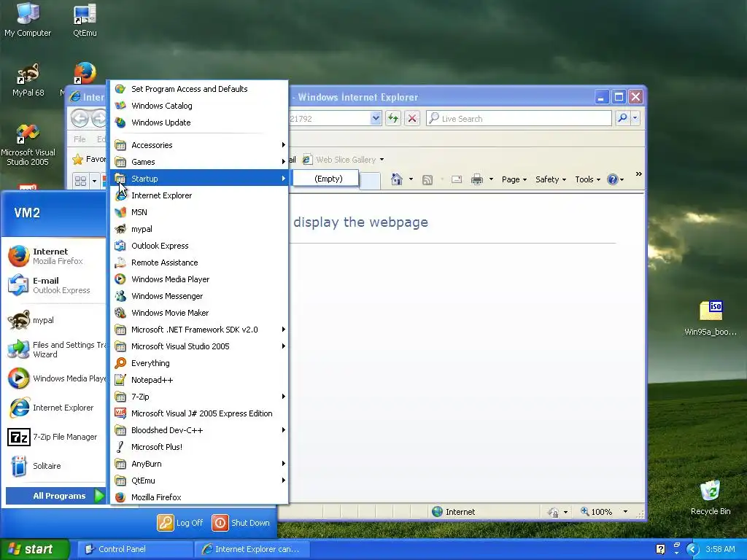Launch Internet Explorer from programs list
Image resolution: width=747 pixels, height=560 pixels.
pos(199,195)
